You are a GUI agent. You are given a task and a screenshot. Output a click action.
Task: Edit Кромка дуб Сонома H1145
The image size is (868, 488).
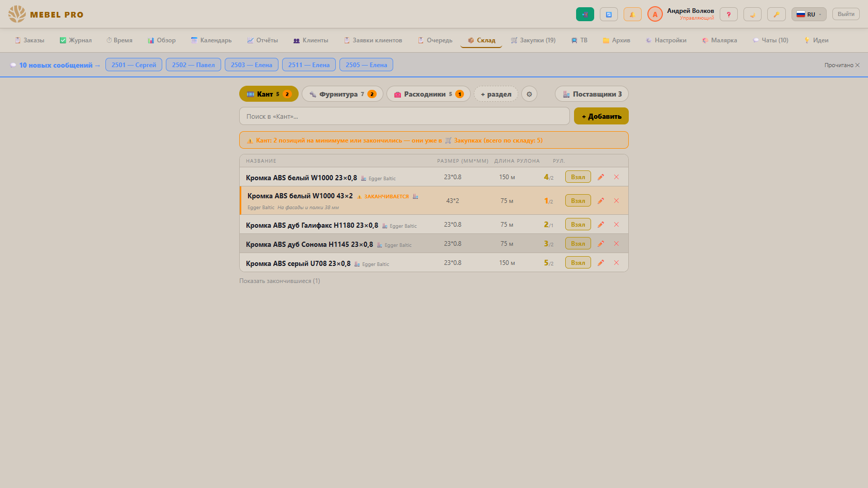[x=601, y=244]
